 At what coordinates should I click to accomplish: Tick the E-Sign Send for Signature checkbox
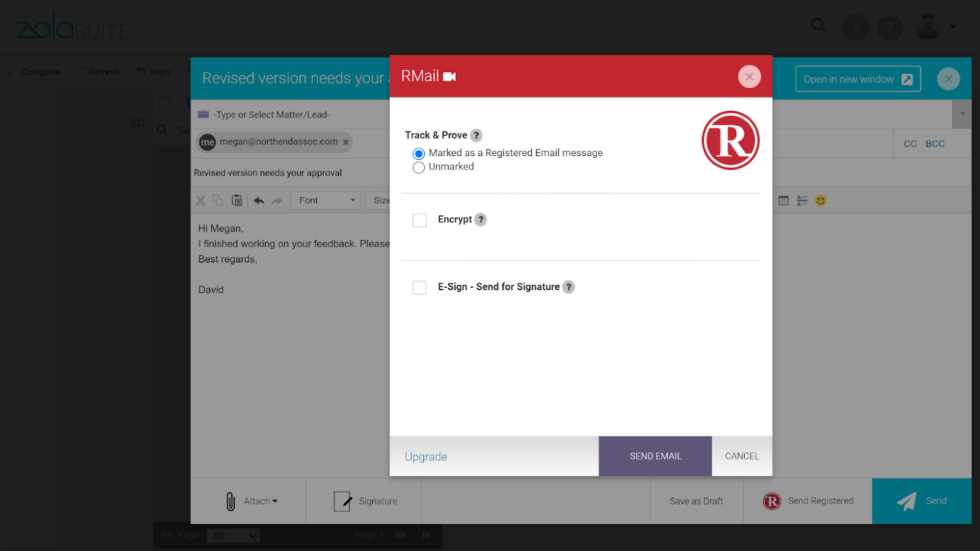click(x=420, y=288)
